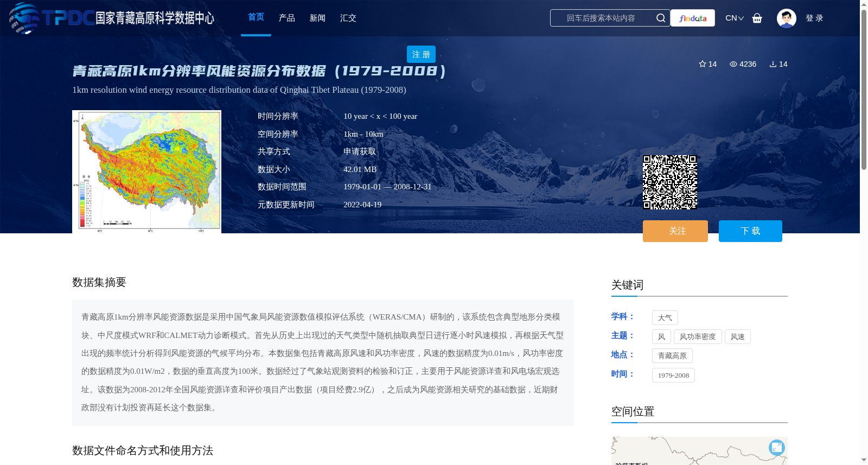This screenshot has width=868, height=465.
Task: Click the TPDC logo in the header
Action: coord(111,18)
